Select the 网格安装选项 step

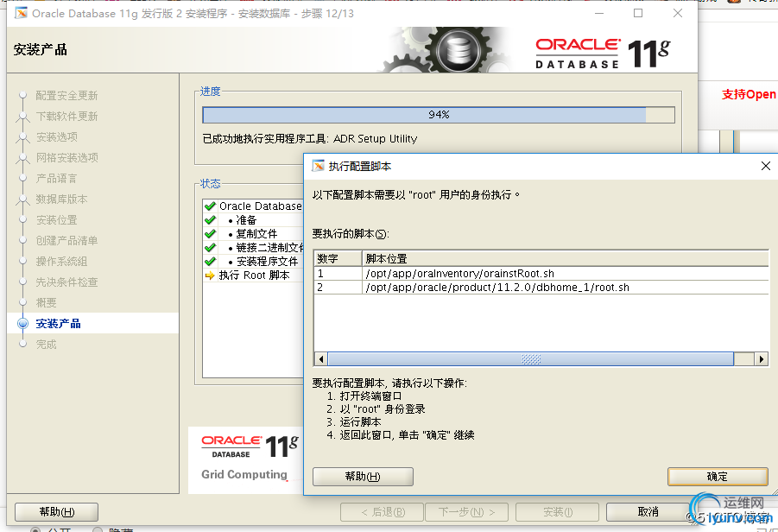(67, 158)
